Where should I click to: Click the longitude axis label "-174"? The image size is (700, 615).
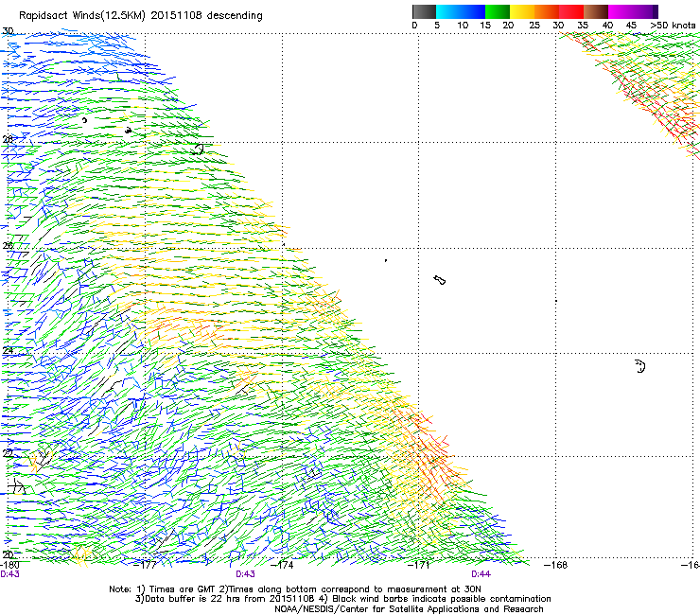282,565
